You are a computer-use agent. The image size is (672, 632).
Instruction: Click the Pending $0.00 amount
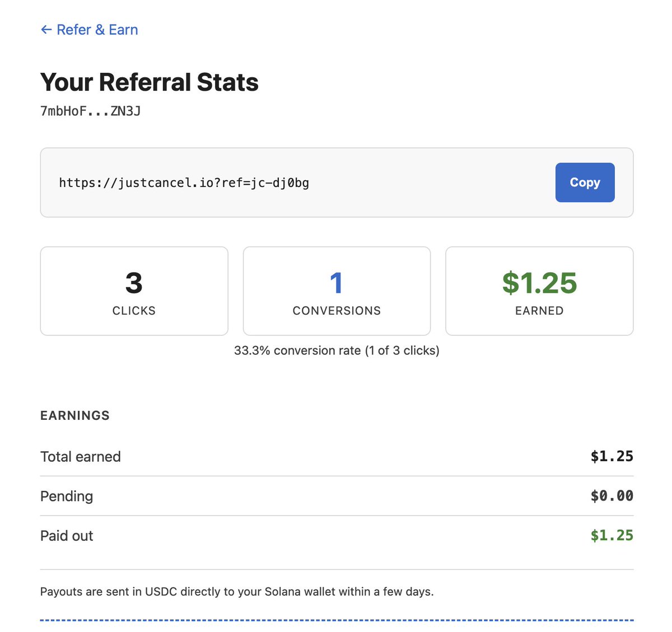click(x=612, y=496)
